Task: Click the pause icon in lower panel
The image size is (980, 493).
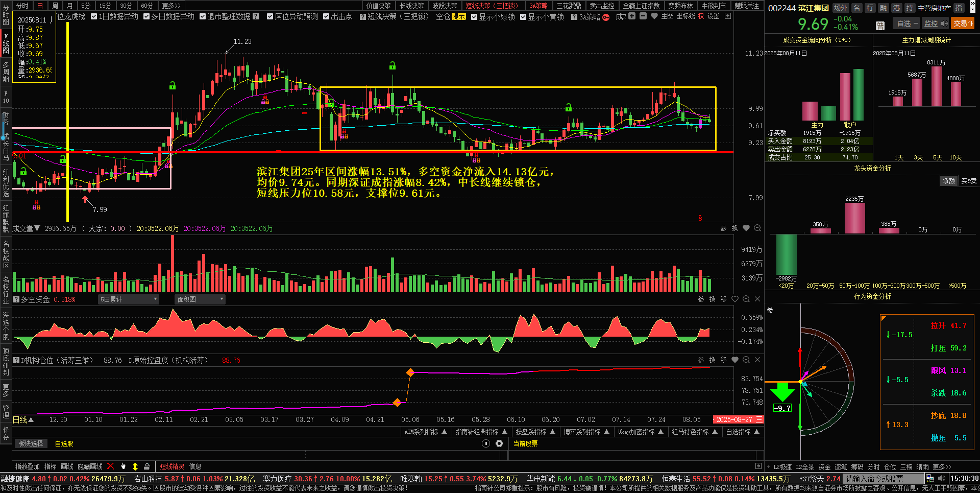Action: pyautogui.click(x=486, y=443)
